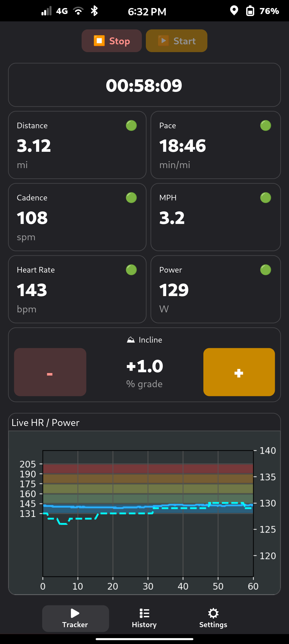This screenshot has height=644, width=289.
Task: Tap the elapsed time 00:58:09 display
Action: (x=144, y=85)
